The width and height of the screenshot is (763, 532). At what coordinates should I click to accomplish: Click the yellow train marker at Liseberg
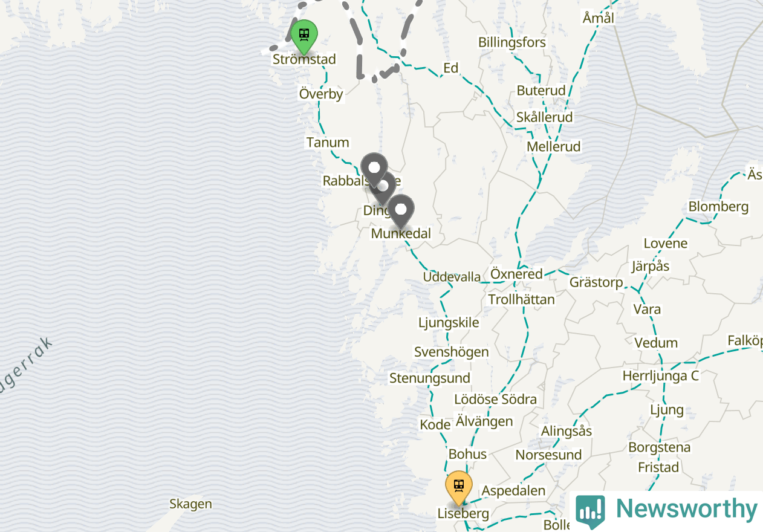pos(459,487)
